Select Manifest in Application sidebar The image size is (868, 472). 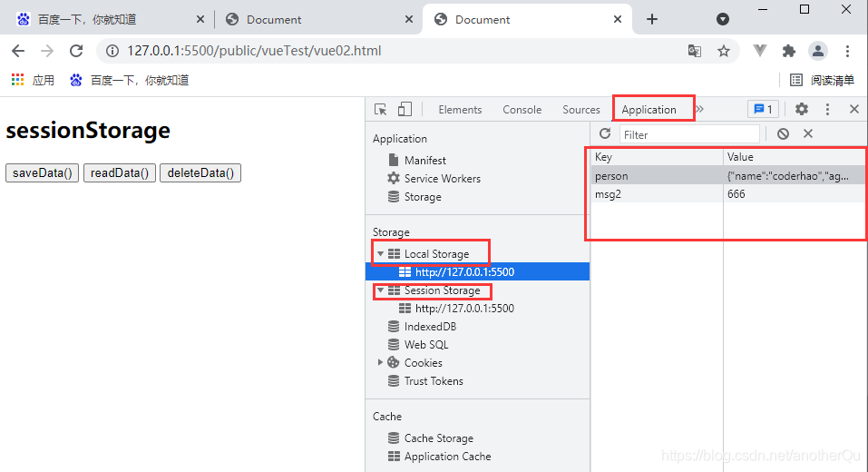pyautogui.click(x=424, y=160)
